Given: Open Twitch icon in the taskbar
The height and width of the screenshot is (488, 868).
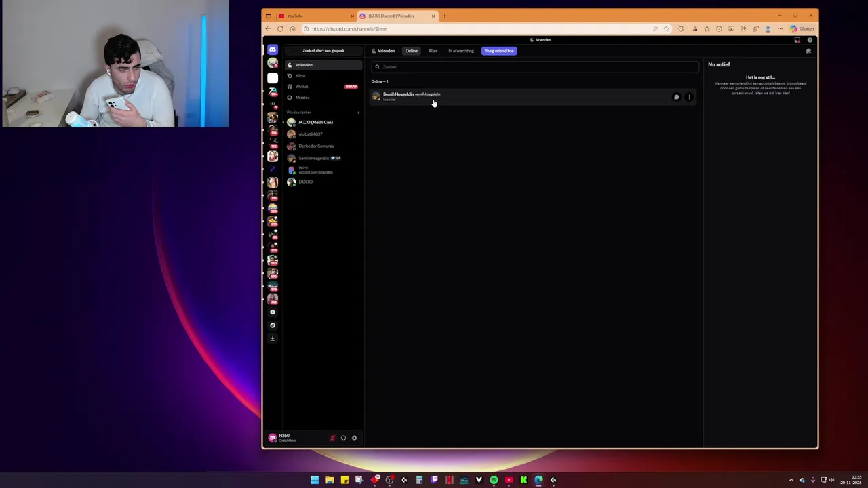Looking at the screenshot, I should (x=434, y=480).
